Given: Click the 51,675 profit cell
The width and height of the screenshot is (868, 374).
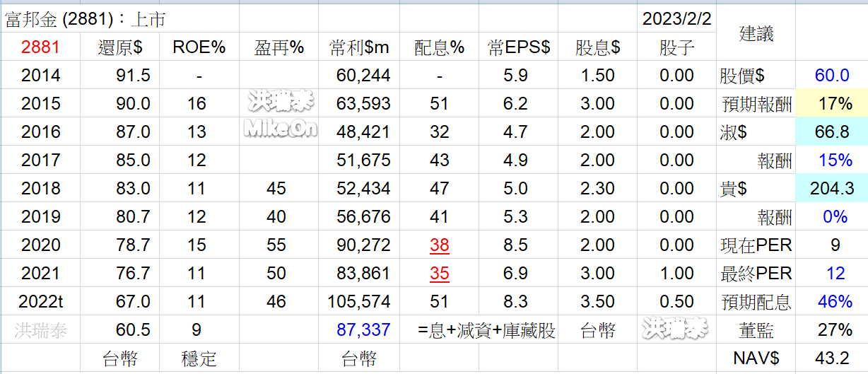Looking at the screenshot, I should 363,160.
